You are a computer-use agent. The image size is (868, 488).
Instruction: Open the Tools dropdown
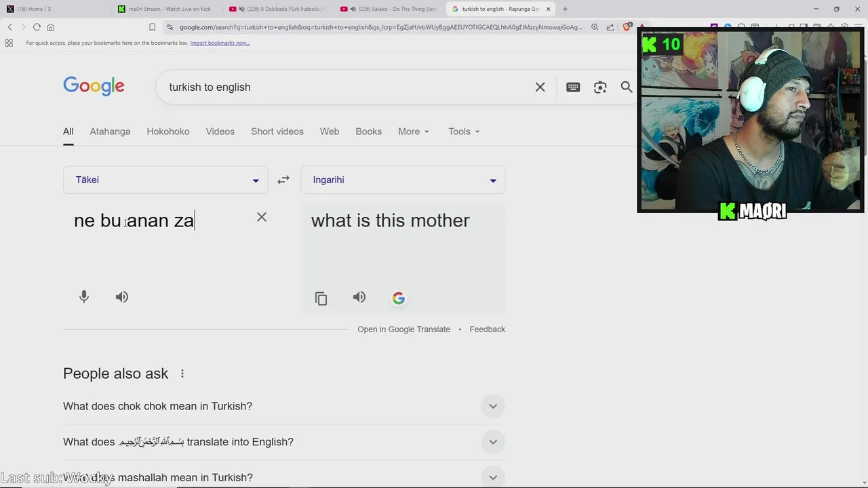pyautogui.click(x=464, y=131)
